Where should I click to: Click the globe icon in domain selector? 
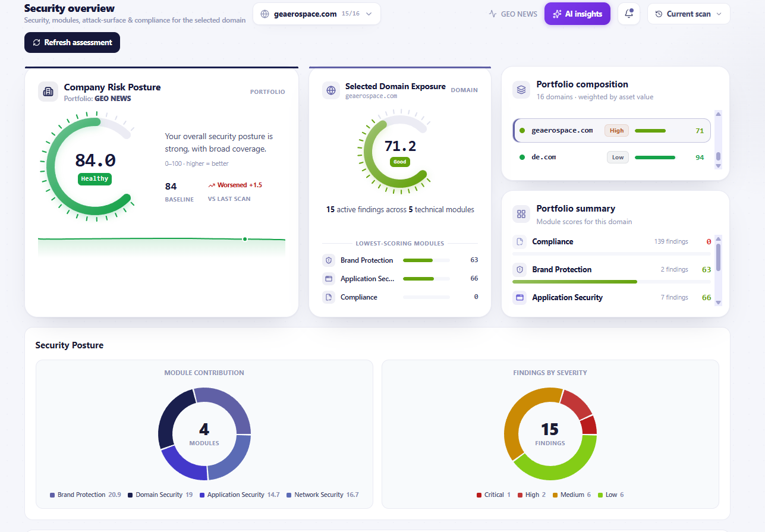pos(265,14)
